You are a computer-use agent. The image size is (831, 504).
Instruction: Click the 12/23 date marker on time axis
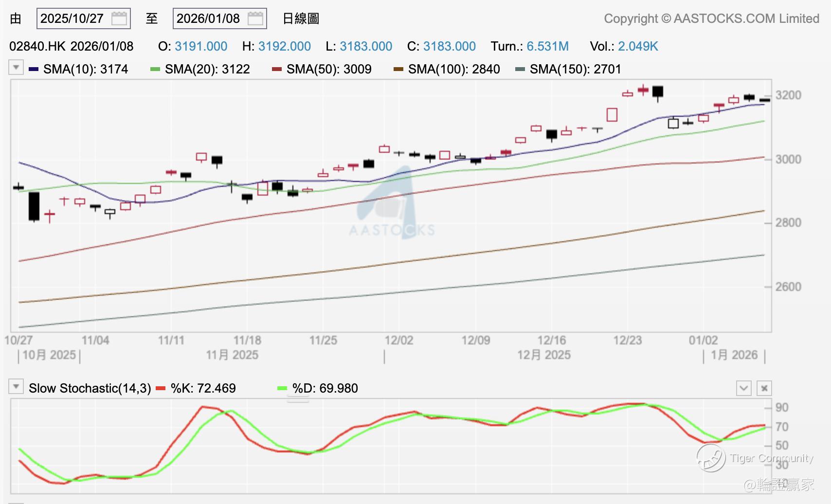pyautogui.click(x=627, y=341)
